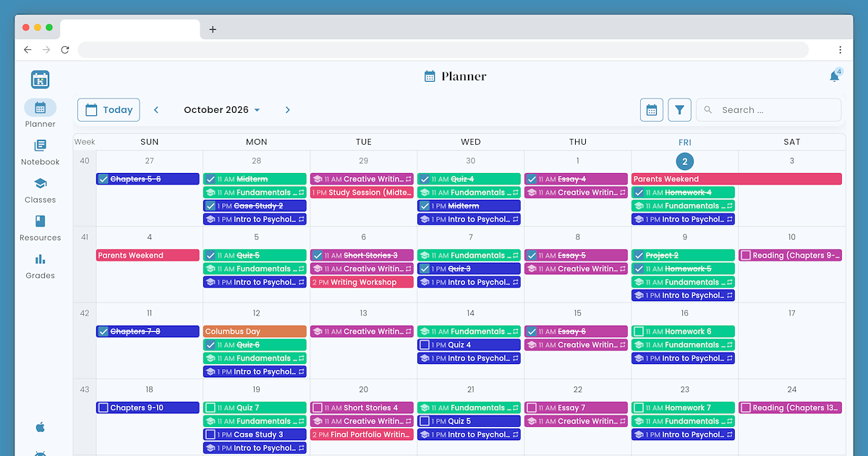868x456 pixels.
Task: Open the October 2026 month dropdown
Action: tap(222, 110)
